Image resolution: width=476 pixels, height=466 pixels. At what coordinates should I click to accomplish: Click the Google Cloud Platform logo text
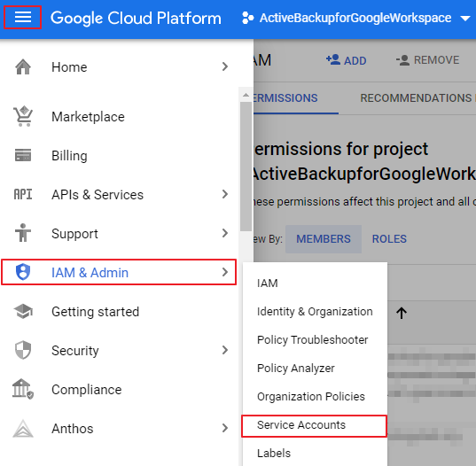pos(136,18)
